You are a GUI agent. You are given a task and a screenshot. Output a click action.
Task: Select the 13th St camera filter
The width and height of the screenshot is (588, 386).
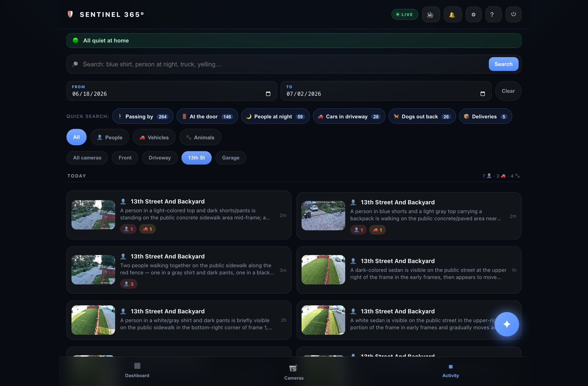[x=197, y=158]
